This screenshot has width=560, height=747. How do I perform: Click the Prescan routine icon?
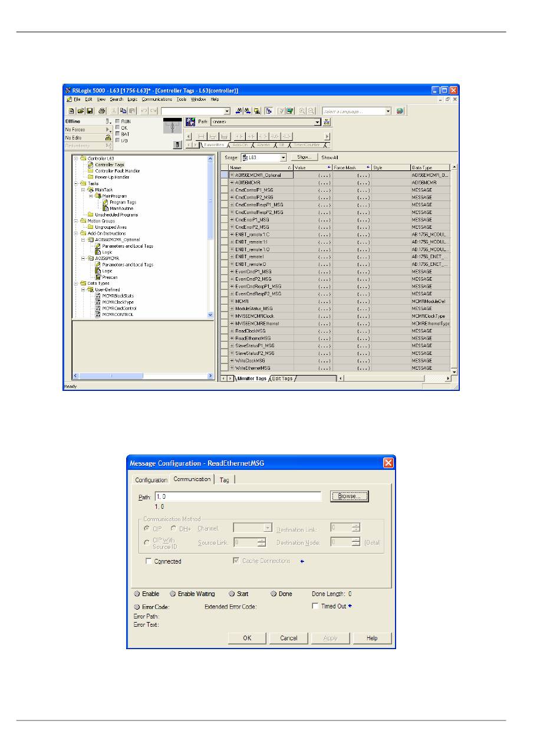point(98,277)
